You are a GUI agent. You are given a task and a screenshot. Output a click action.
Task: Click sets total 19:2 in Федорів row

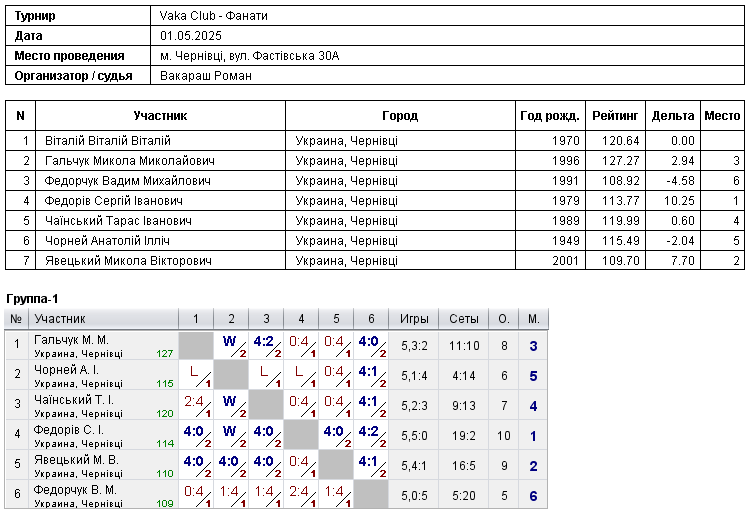click(463, 436)
